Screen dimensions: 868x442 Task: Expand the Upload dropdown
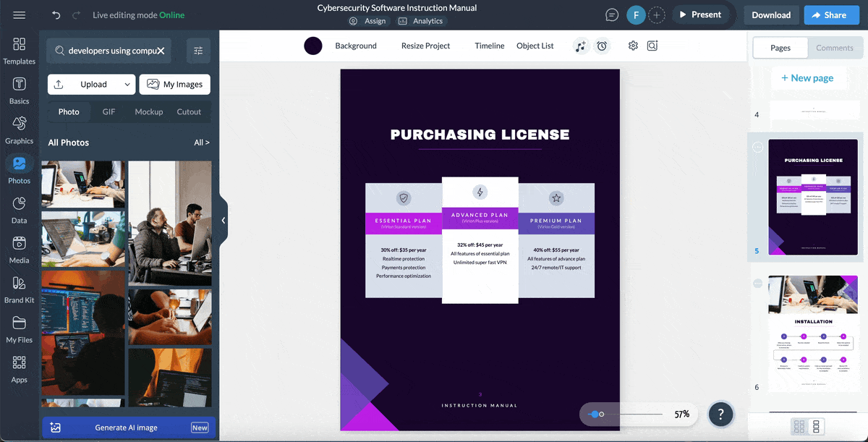[x=127, y=85]
